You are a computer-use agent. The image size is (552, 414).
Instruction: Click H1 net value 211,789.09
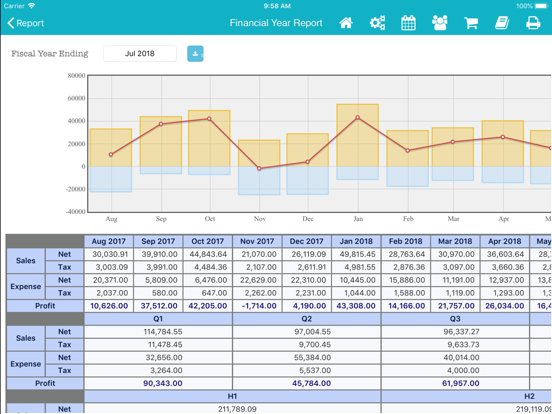coord(237,409)
